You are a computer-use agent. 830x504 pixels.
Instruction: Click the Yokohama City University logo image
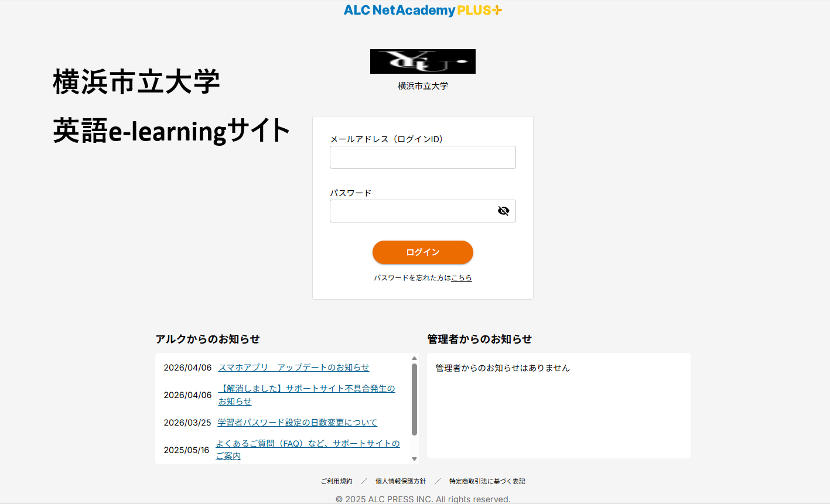(x=422, y=61)
